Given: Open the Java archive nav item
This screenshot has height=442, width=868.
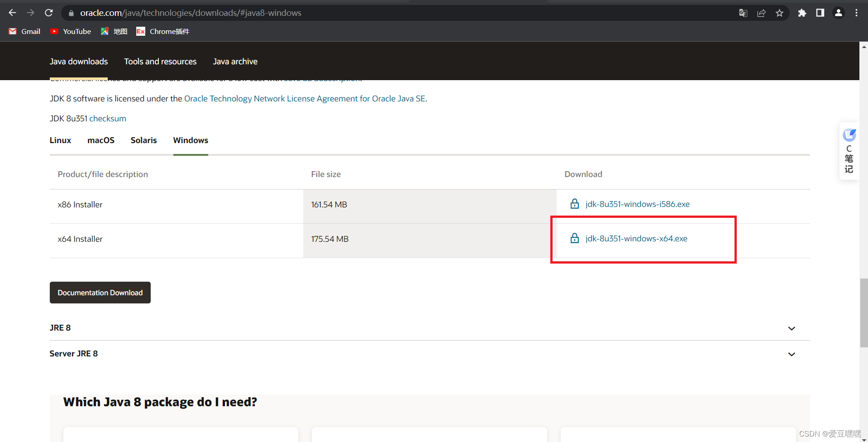Looking at the screenshot, I should tap(235, 62).
